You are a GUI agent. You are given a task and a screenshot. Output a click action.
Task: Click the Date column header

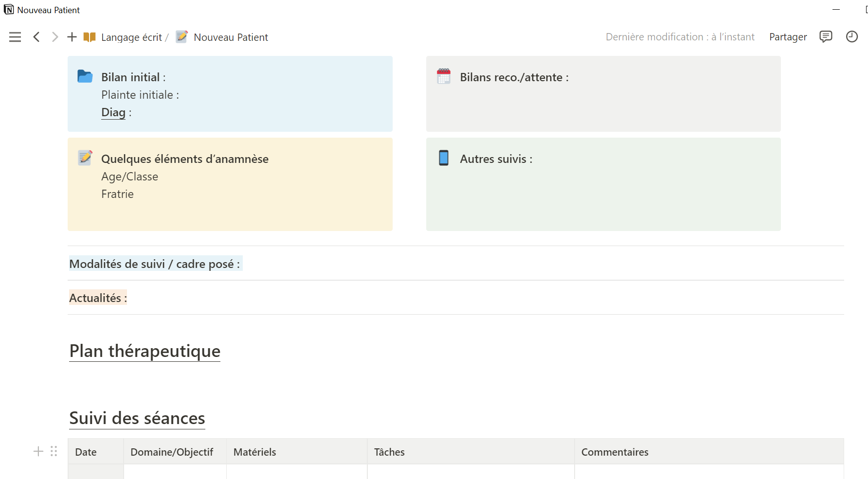click(86, 452)
